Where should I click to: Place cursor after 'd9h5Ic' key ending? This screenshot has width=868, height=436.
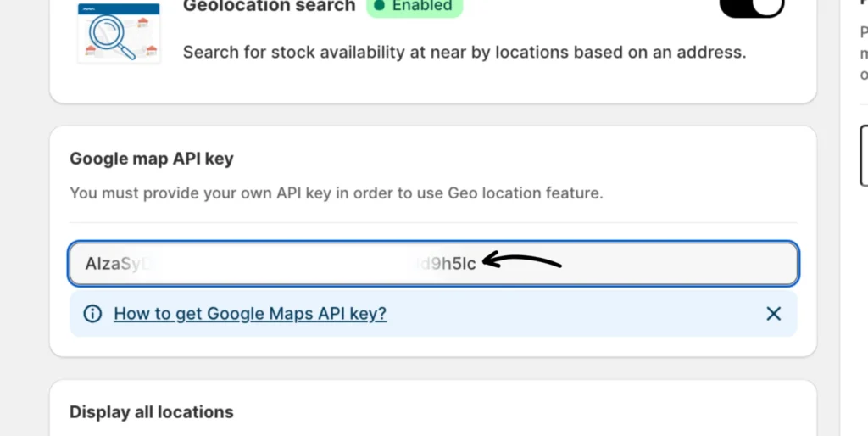[477, 264]
